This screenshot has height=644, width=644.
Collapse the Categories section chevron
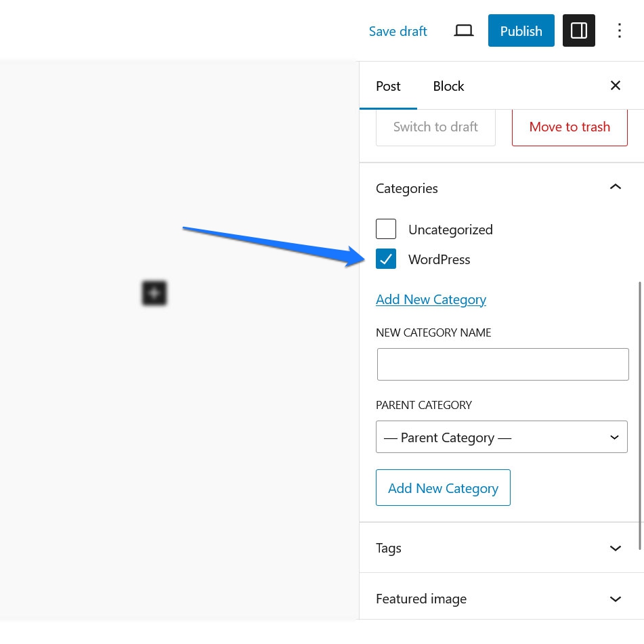point(615,187)
